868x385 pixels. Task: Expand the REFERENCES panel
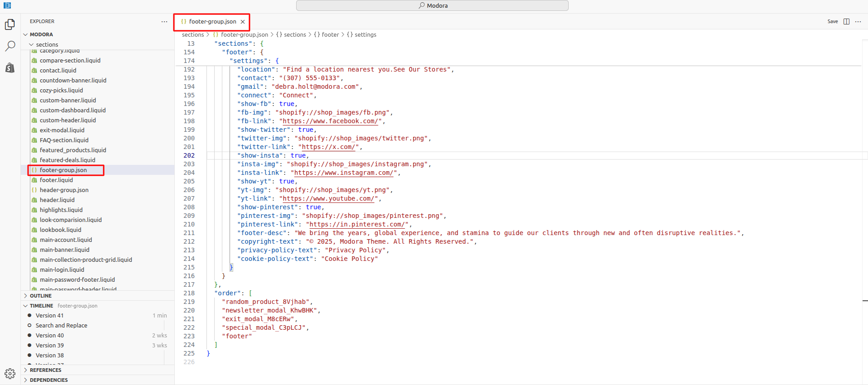pyautogui.click(x=98, y=370)
